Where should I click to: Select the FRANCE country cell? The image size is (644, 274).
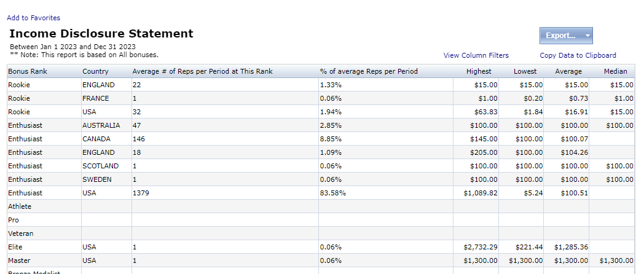(95, 98)
